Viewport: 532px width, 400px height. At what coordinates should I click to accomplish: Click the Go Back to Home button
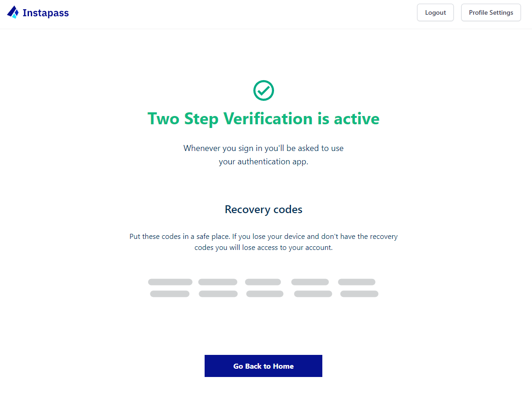click(x=263, y=366)
